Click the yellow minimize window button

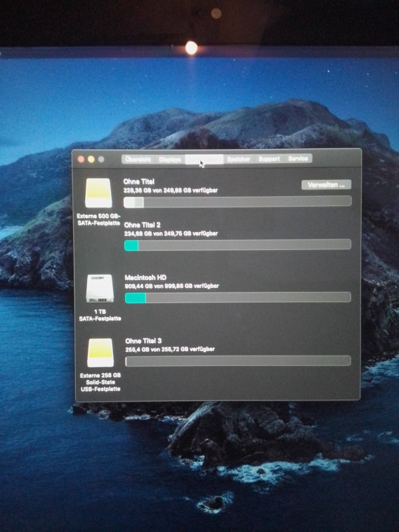tap(91, 160)
